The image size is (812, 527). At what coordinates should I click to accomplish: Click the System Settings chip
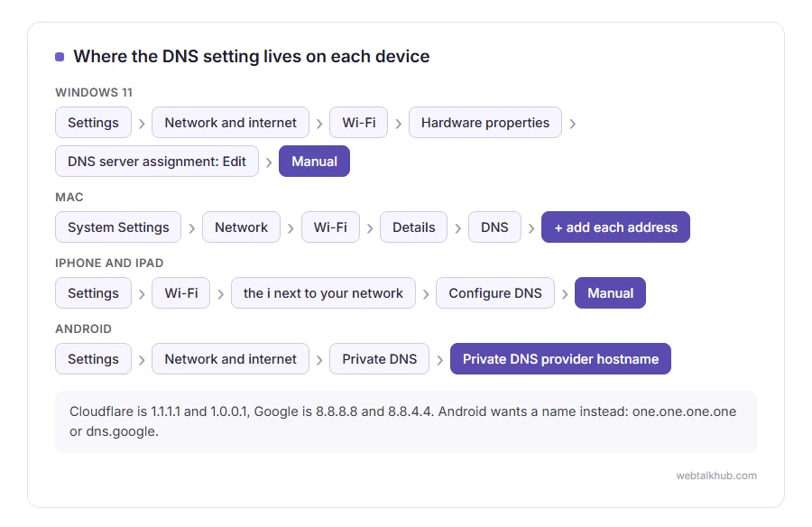118,227
